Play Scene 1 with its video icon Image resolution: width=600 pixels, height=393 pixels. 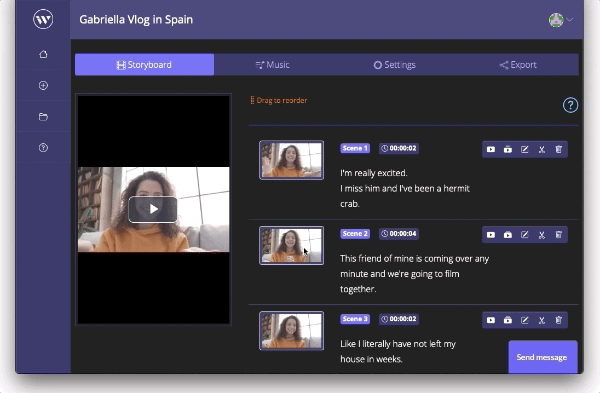tap(491, 149)
